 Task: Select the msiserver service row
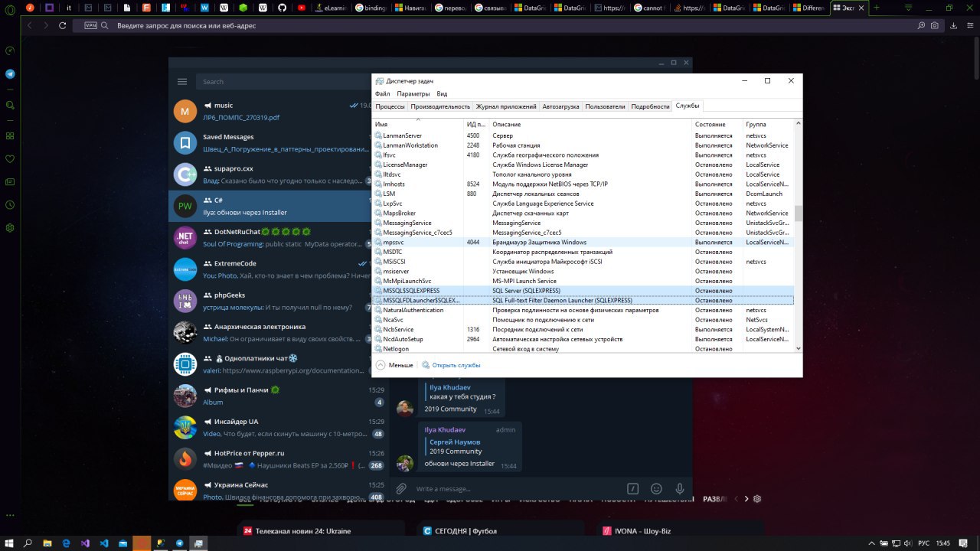pyautogui.click(x=583, y=271)
